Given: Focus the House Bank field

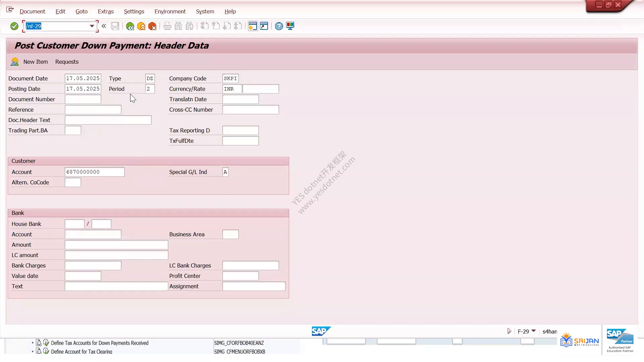Looking at the screenshot, I should click(74, 224).
